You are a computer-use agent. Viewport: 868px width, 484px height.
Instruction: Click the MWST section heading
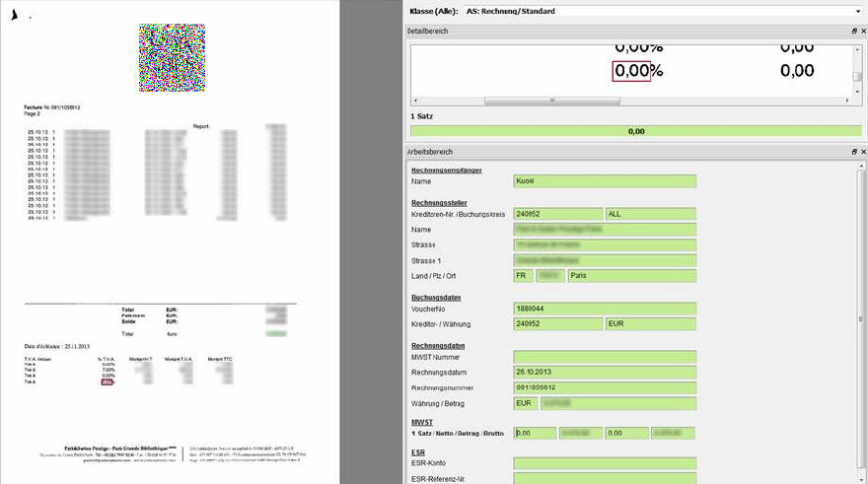pos(422,422)
